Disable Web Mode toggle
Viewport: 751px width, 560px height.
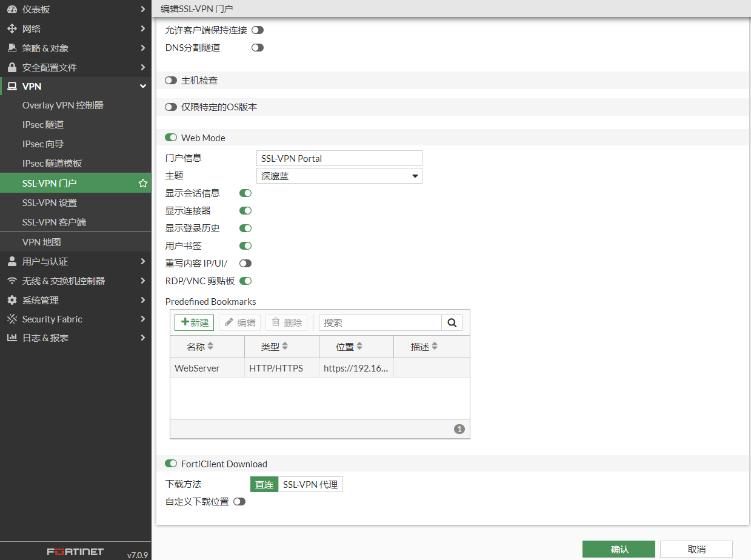click(171, 138)
